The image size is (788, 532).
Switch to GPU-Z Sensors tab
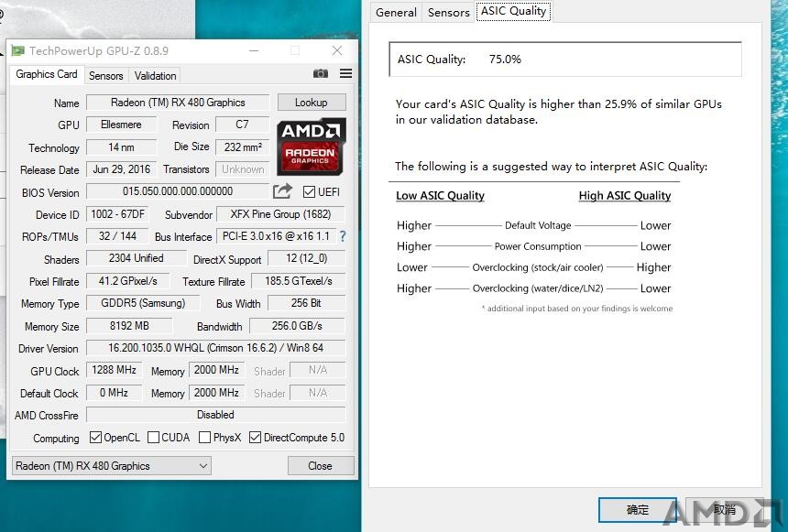click(x=106, y=76)
